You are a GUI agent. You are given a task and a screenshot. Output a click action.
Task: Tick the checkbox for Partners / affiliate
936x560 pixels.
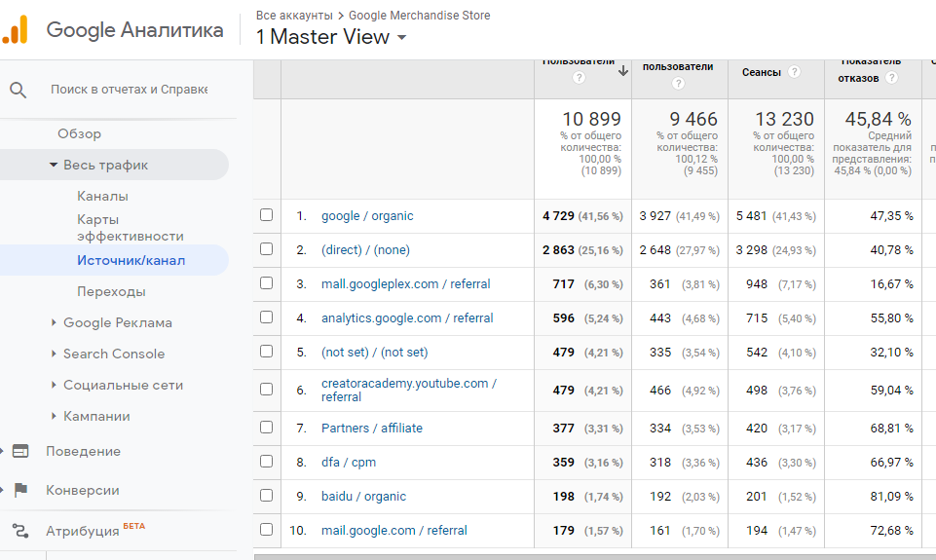(266, 428)
